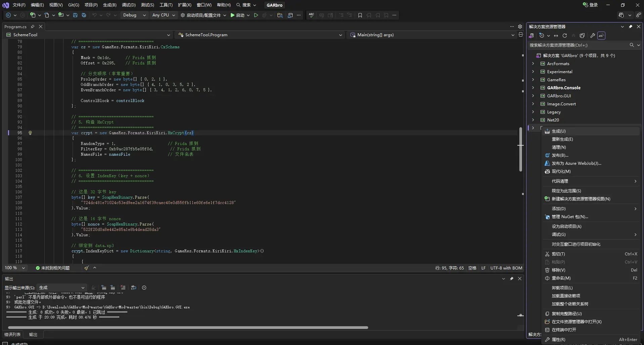
Task: Open the Debug configuration dropdown
Action: click(134, 15)
